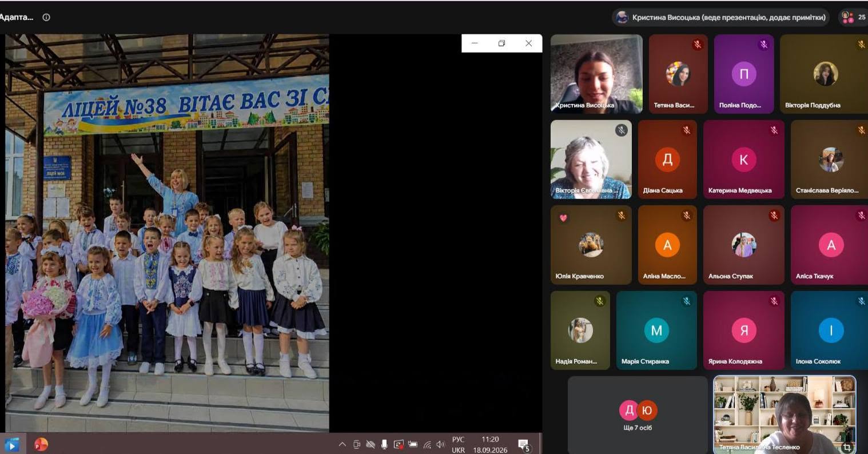Open meeting info icon beside Адапта title
Viewport: 868px width, 454px height.
[x=46, y=17]
